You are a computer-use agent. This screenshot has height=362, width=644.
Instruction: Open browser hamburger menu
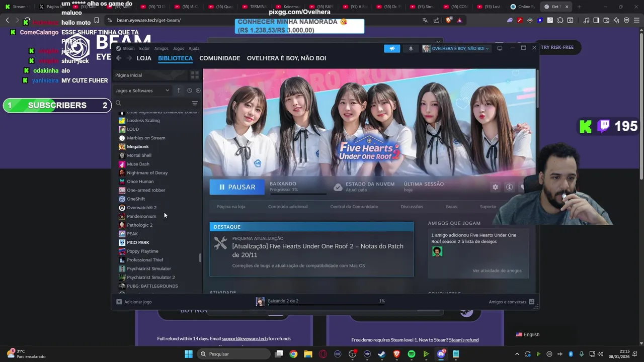pyautogui.click(x=636, y=20)
